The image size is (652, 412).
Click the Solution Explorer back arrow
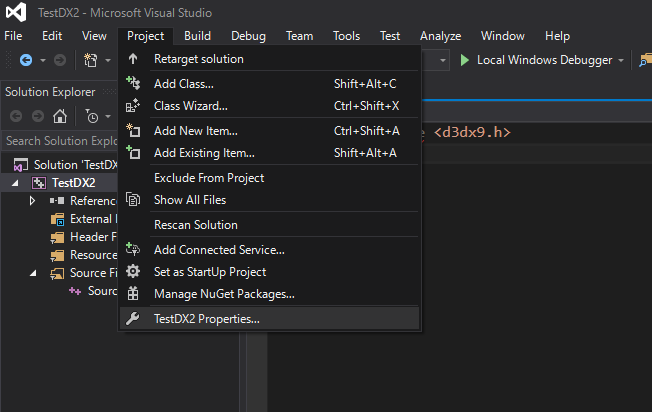[16, 116]
